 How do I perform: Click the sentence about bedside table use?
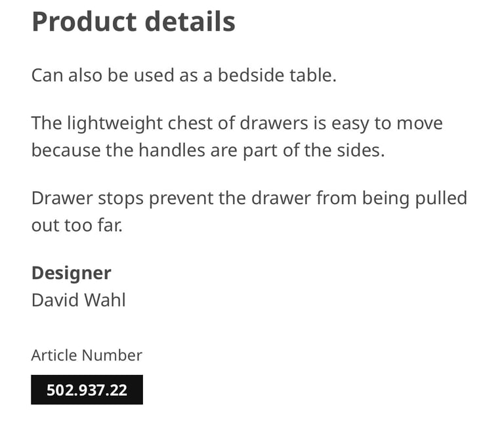(x=184, y=75)
